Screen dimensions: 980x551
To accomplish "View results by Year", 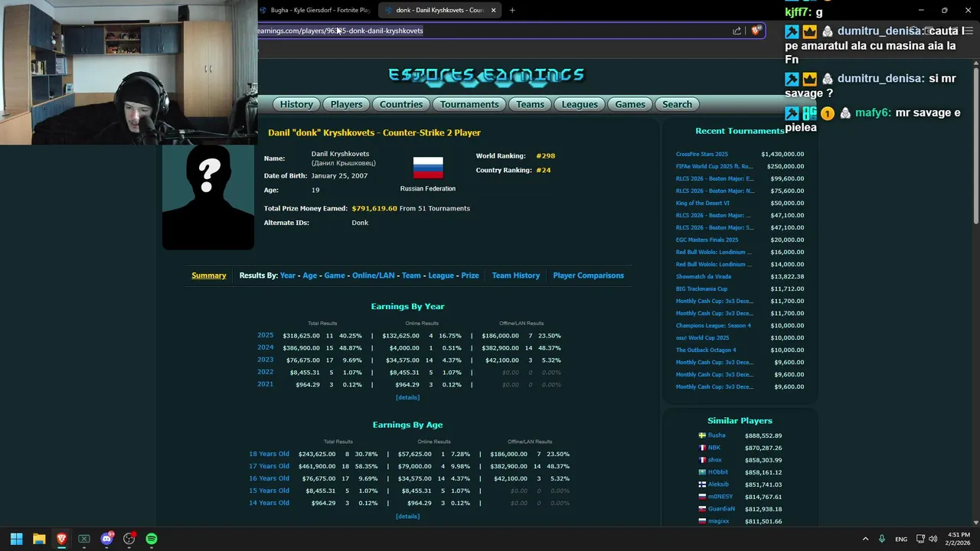I will [288, 275].
